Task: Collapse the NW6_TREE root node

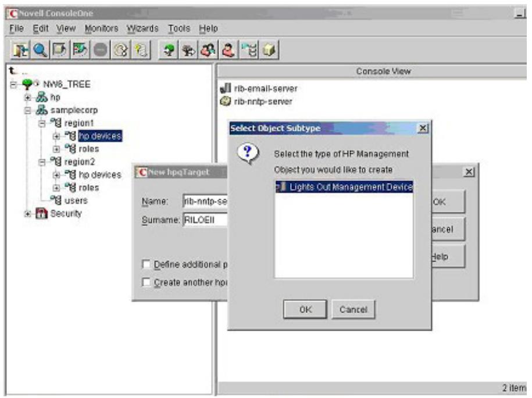Action: pyautogui.click(x=13, y=84)
